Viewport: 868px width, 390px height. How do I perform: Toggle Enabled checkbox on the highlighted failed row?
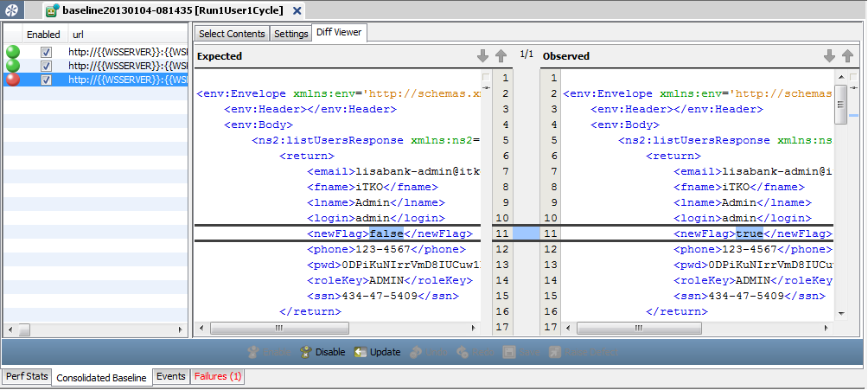click(x=47, y=80)
